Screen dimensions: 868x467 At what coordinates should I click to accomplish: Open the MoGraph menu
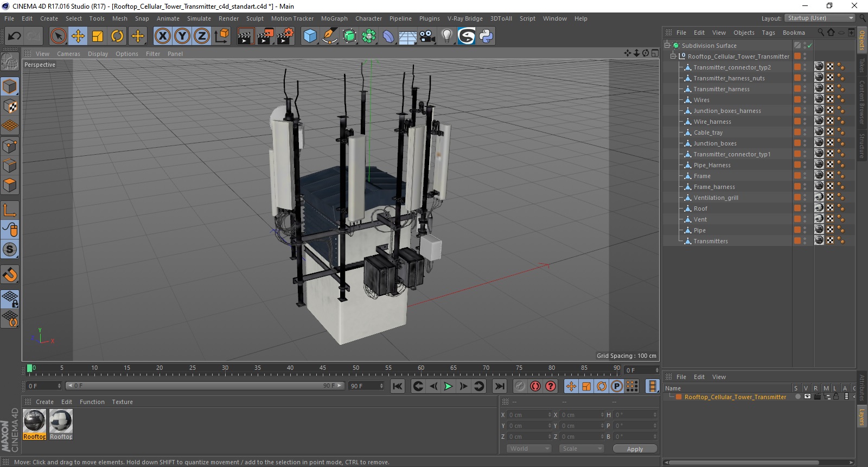(x=334, y=18)
